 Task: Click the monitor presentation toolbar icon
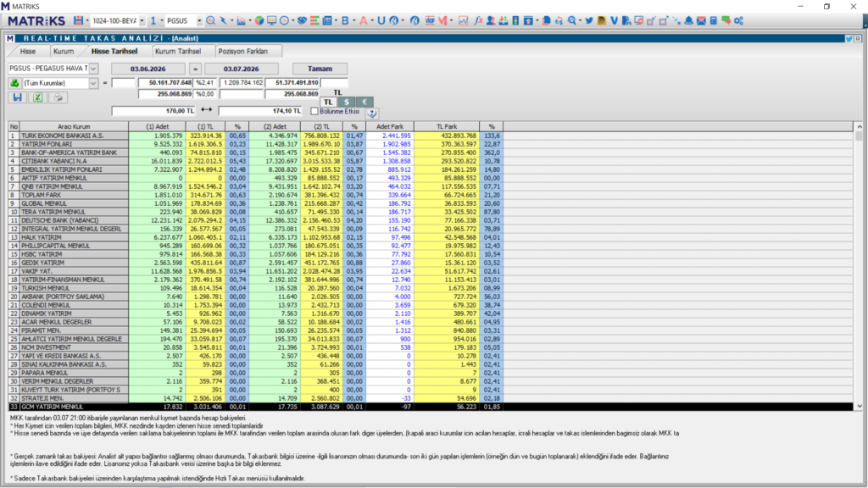pos(271,20)
